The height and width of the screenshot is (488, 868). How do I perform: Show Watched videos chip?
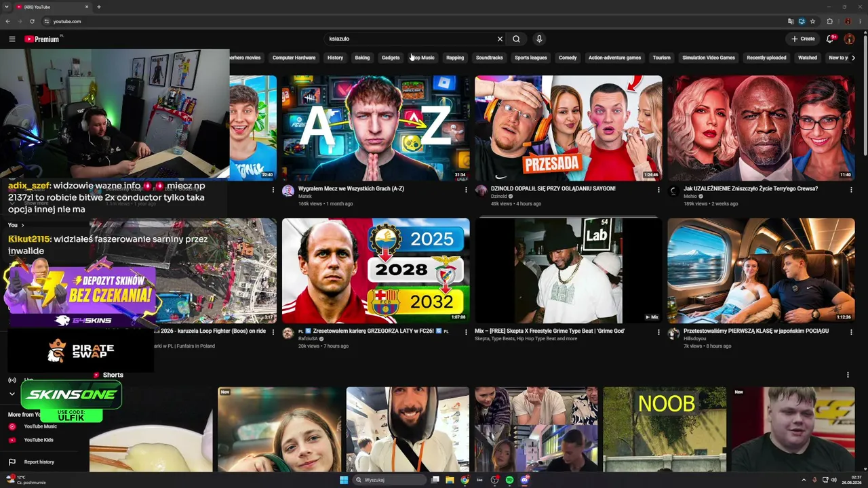(808, 58)
